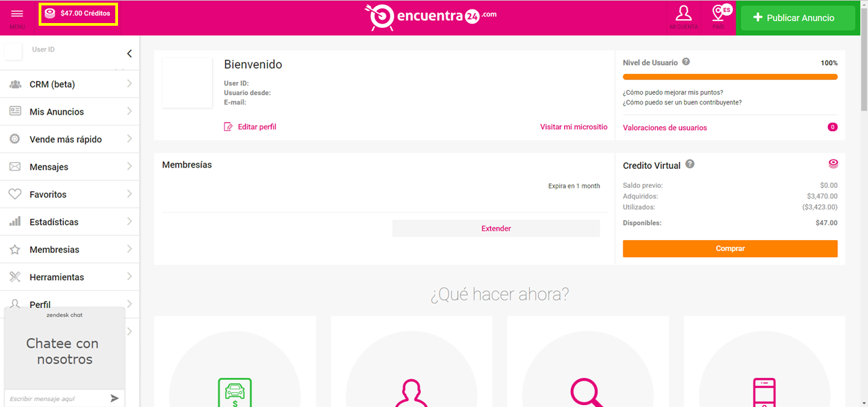
Task: Click the credits coin icon in header
Action: tap(50, 14)
